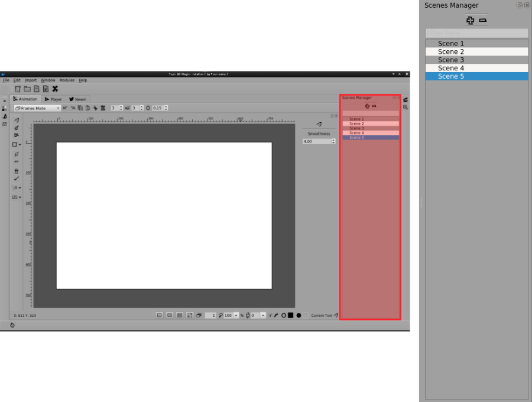Image resolution: width=532 pixels, height=402 pixels.
Task: Open the zoom percentage dropdown
Action: click(x=235, y=315)
